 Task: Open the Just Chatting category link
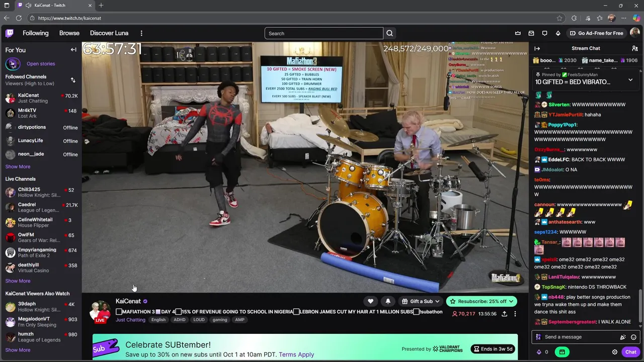[x=130, y=320]
